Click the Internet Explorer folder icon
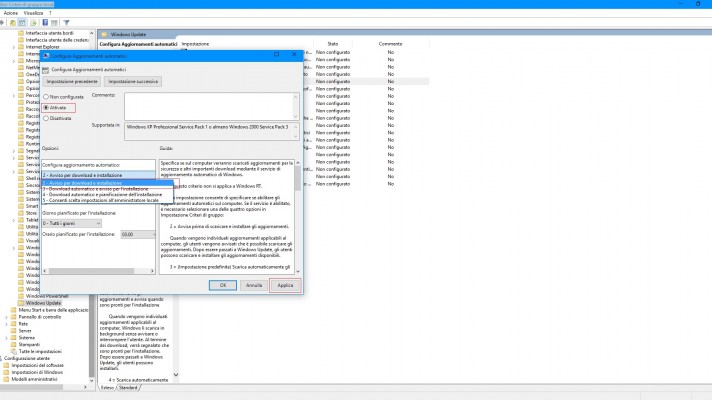Screen dimensions: 712x400 21,46
